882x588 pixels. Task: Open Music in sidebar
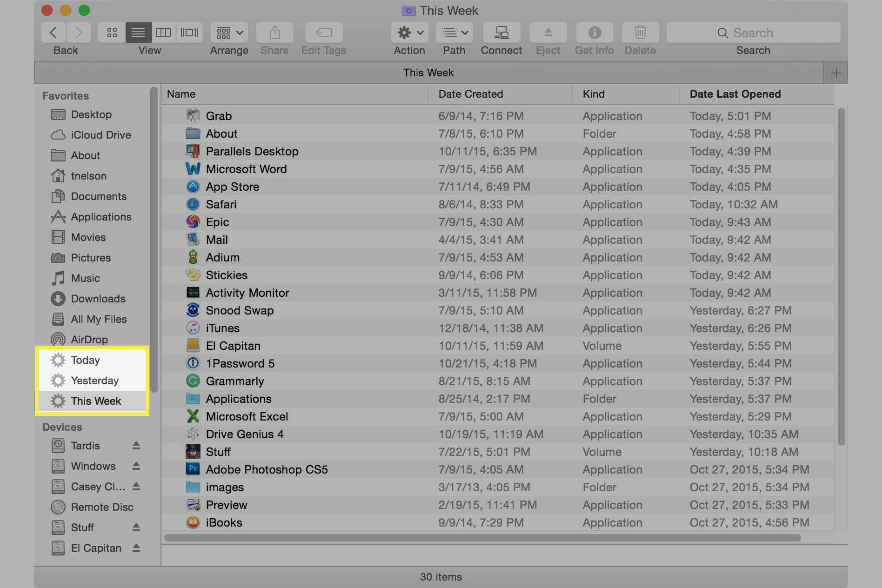point(75,278)
